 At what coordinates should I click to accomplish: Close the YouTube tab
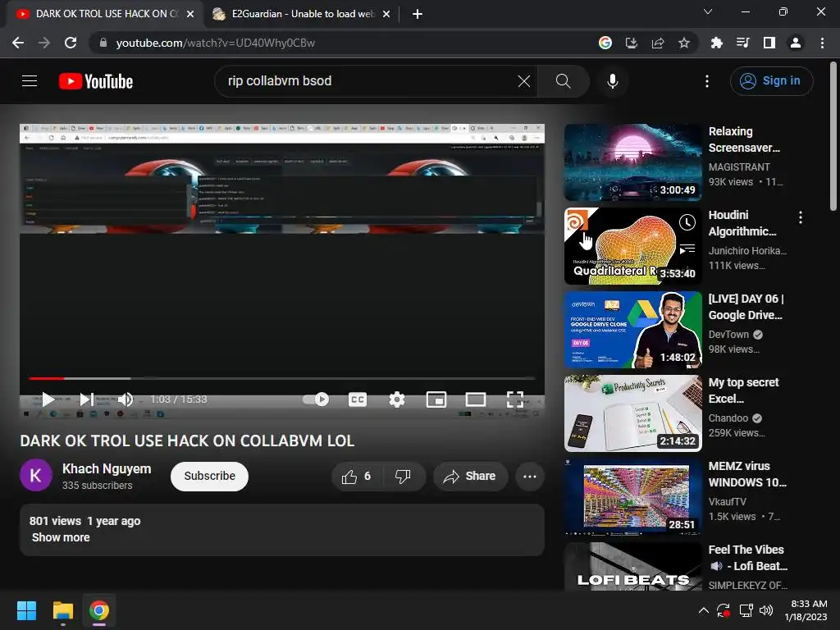coord(190,14)
